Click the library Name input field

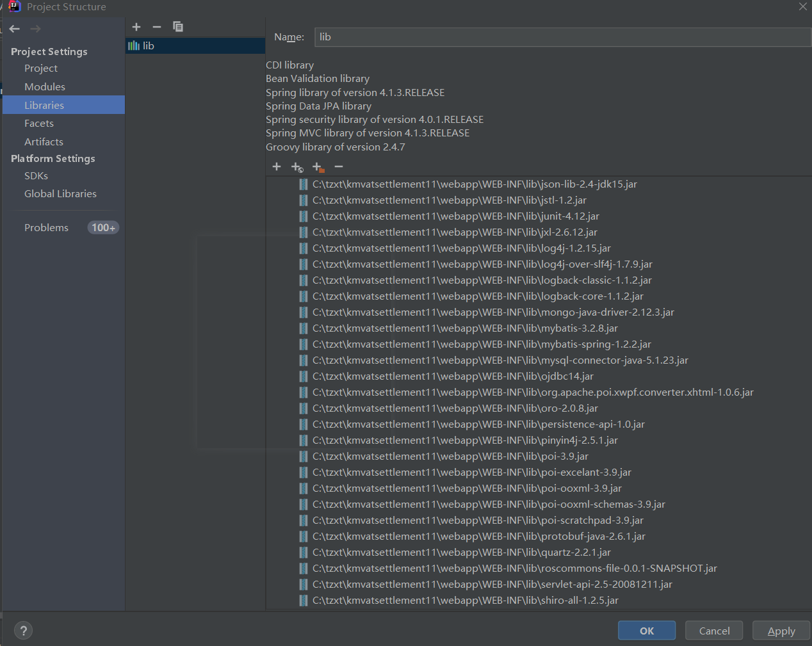(563, 37)
